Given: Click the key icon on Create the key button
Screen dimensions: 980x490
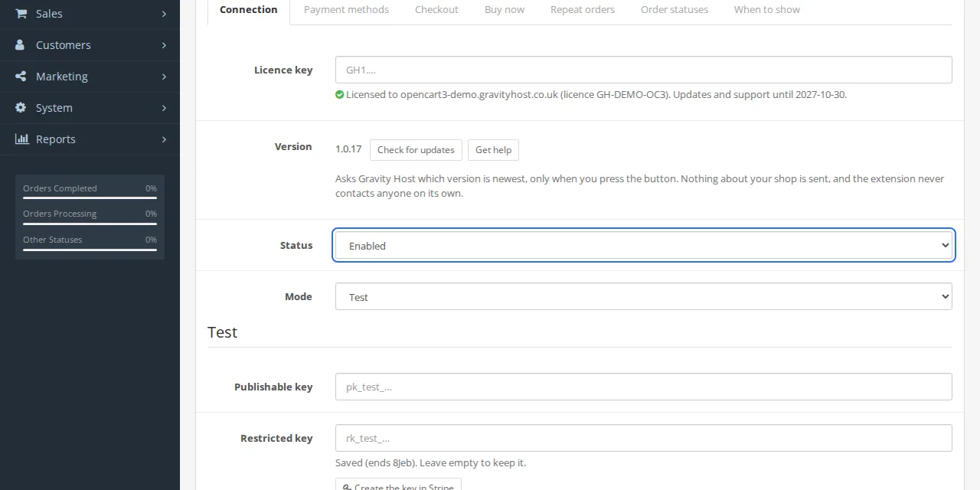Looking at the screenshot, I should click(347, 487).
